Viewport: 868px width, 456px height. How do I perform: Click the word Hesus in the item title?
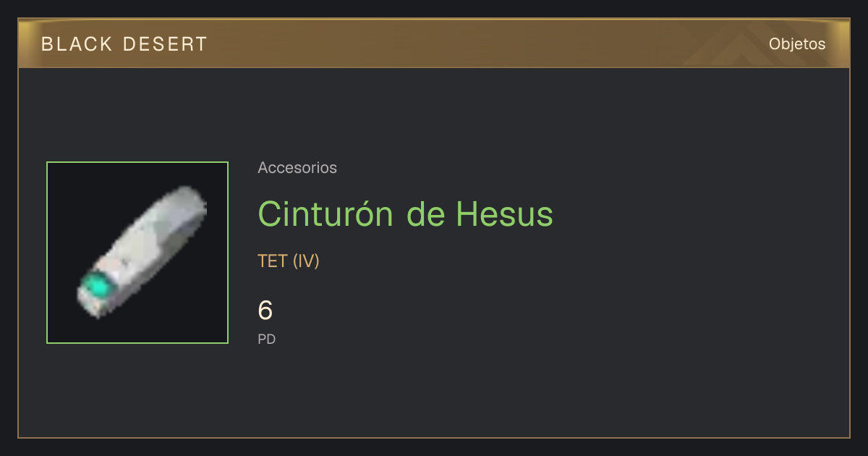click(504, 214)
